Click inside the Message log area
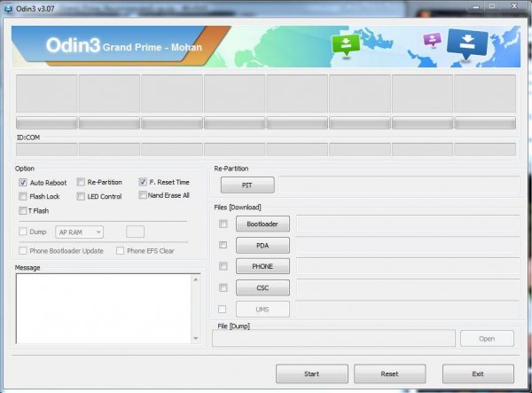 [104, 309]
